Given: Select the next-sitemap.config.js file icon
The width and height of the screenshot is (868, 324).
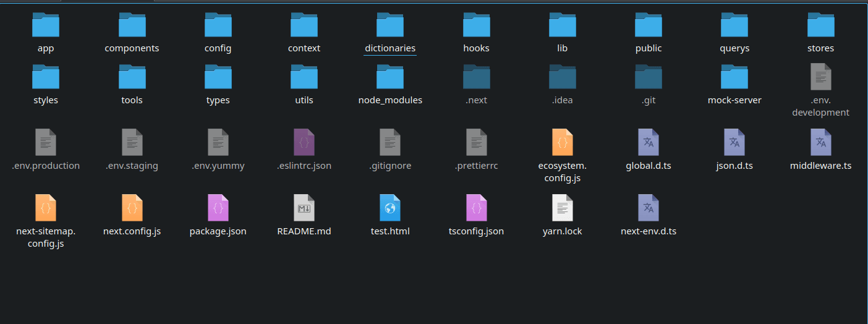Looking at the screenshot, I should click(x=46, y=208).
